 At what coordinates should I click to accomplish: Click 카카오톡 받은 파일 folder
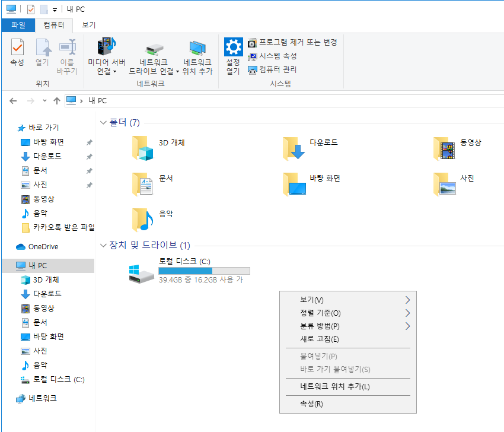pos(58,228)
